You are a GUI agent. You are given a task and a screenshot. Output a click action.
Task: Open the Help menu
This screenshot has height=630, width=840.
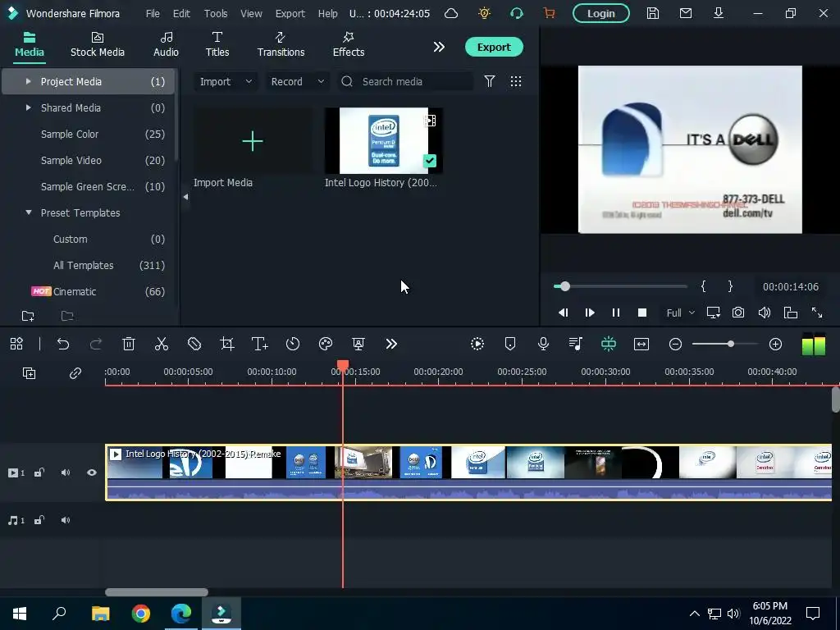click(x=328, y=13)
